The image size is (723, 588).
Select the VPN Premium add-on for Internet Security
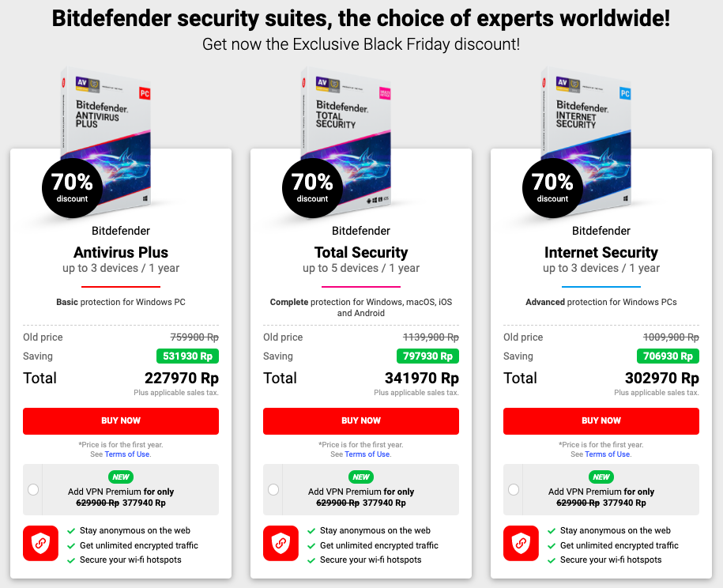click(x=514, y=489)
